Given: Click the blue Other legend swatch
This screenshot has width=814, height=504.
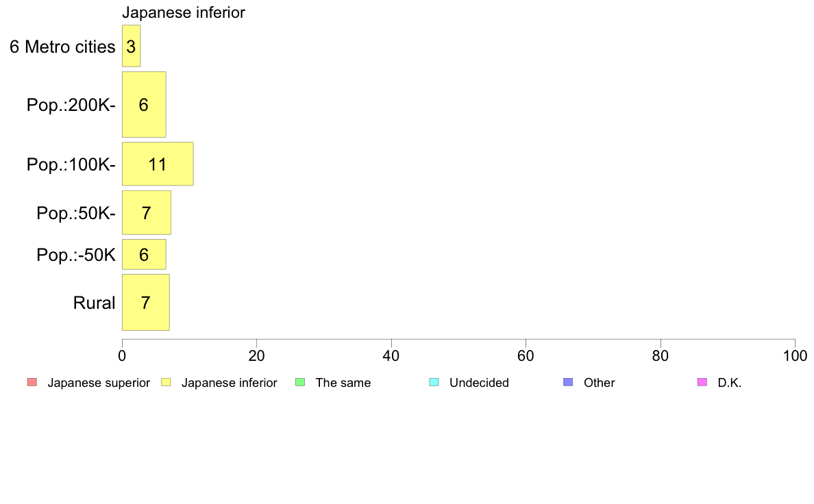Looking at the screenshot, I should point(568,383).
